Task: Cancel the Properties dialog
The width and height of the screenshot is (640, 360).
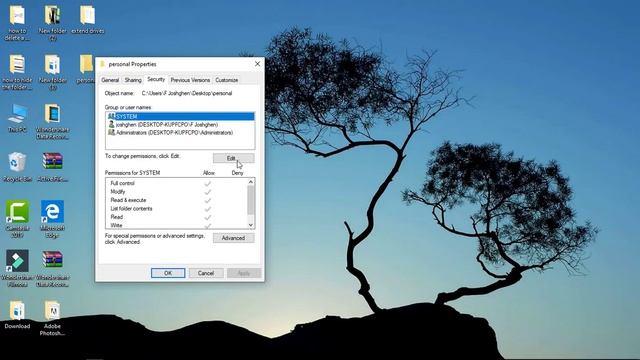Action: tap(206, 273)
